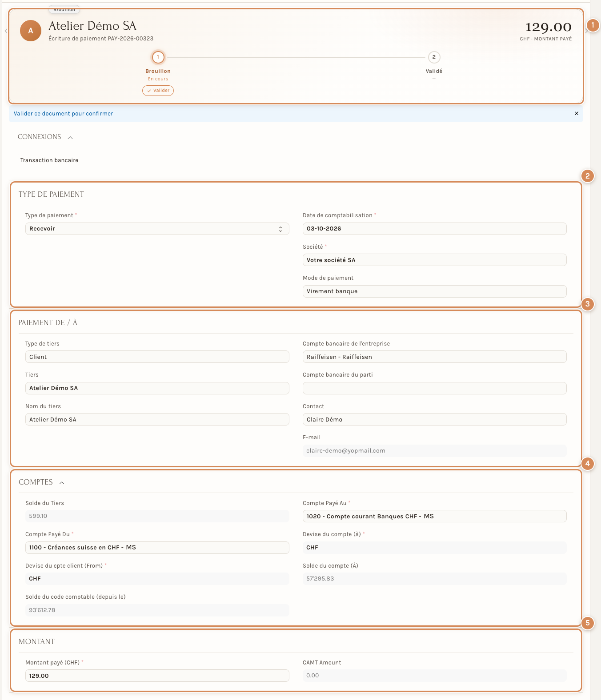
Task: Click the Tiers field
Action: 157,388
